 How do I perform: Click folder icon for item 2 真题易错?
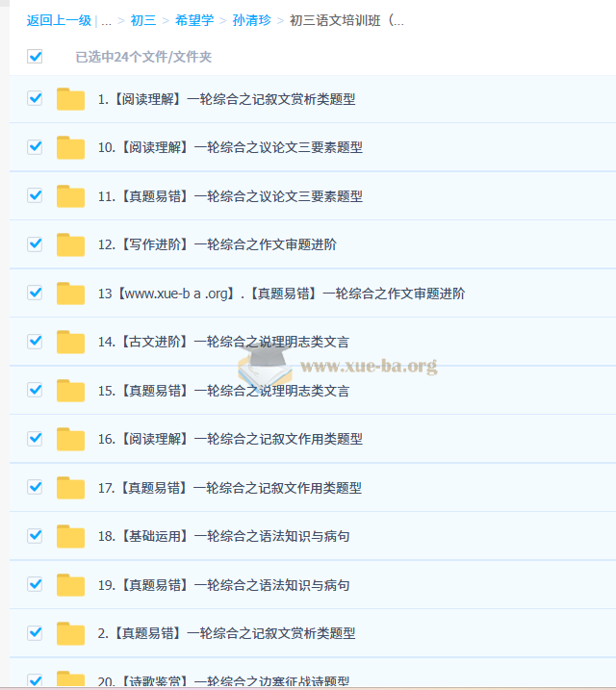pyautogui.click(x=70, y=633)
